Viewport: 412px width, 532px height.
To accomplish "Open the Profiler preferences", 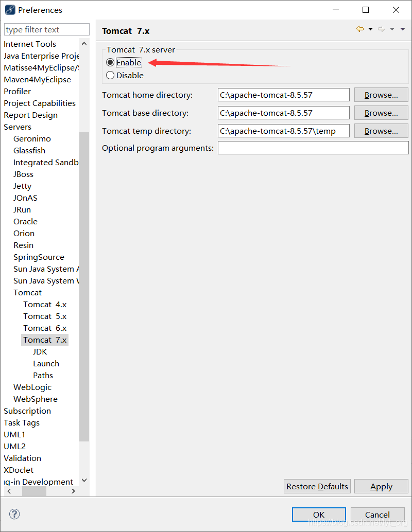I will (18, 92).
